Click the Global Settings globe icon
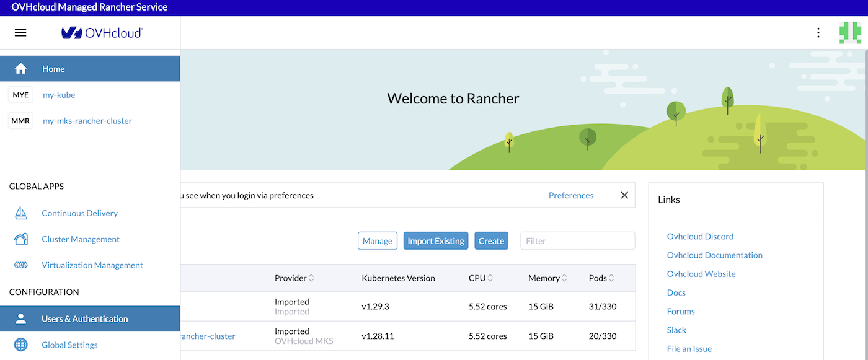 [21, 345]
